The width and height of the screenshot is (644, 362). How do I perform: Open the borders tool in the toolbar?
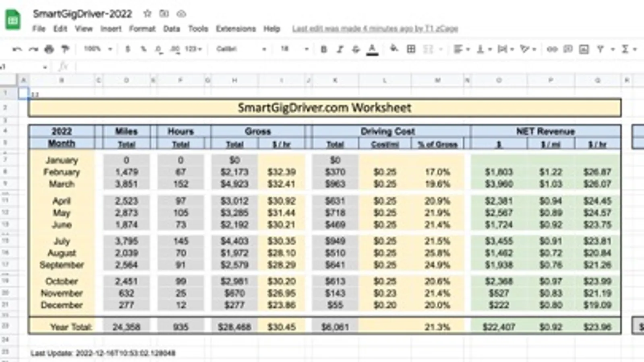(411, 49)
